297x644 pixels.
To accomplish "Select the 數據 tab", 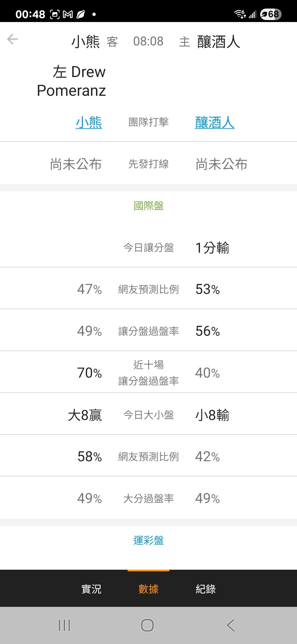I will click(148, 589).
